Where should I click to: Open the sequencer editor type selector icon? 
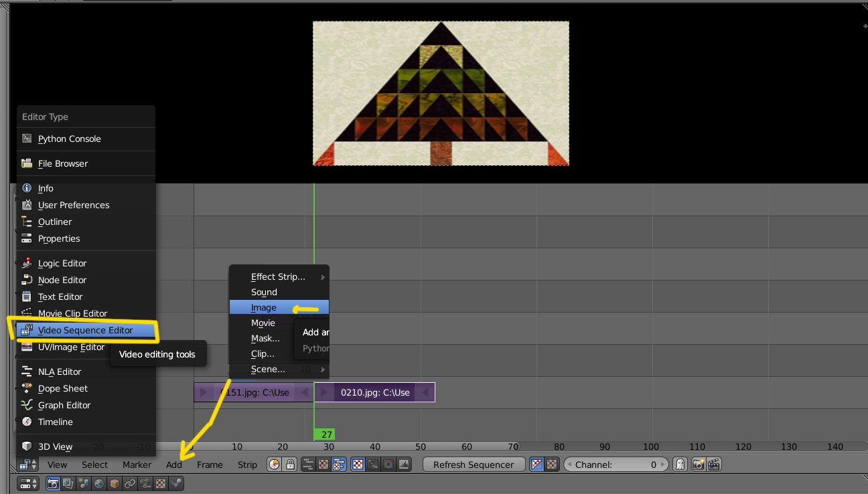click(28, 465)
